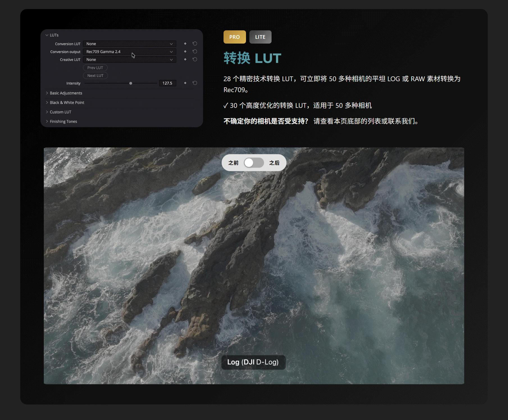The width and height of the screenshot is (508, 420).
Task: Click the Creative LUT label
Action: [70, 60]
